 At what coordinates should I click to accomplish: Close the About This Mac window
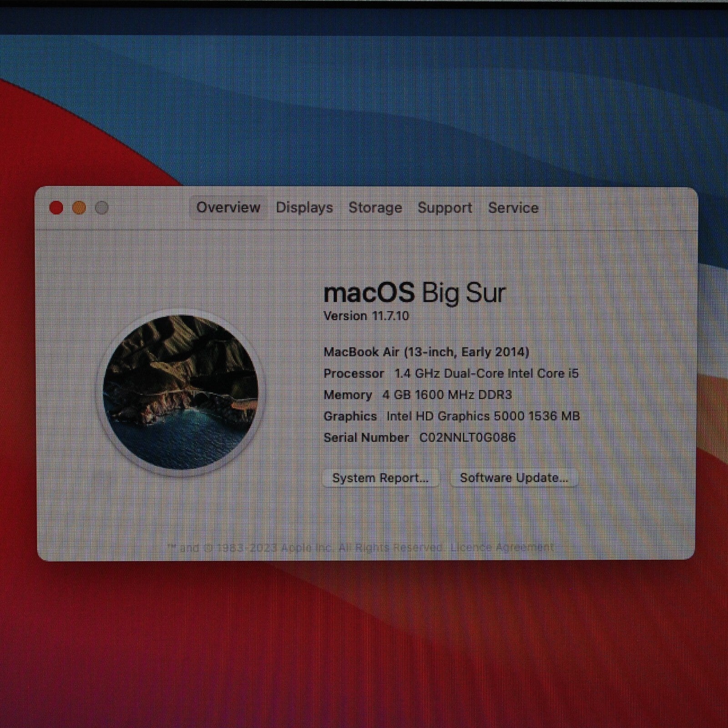56,208
